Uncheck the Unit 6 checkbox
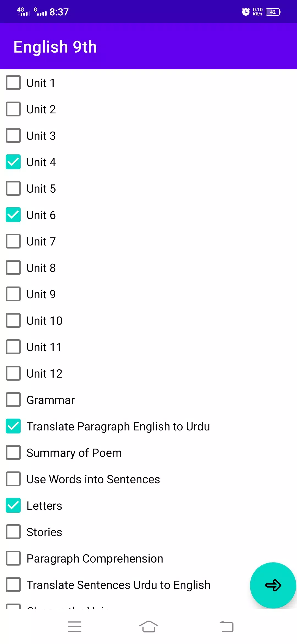This screenshot has width=297, height=644. (x=13, y=215)
